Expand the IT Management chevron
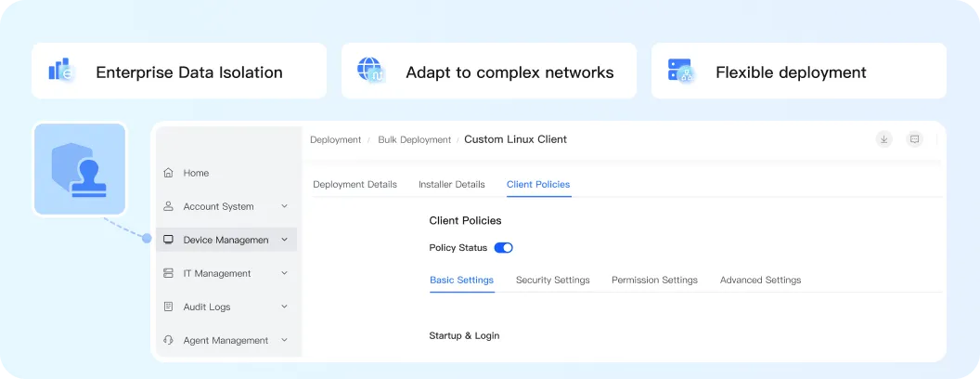 284,273
